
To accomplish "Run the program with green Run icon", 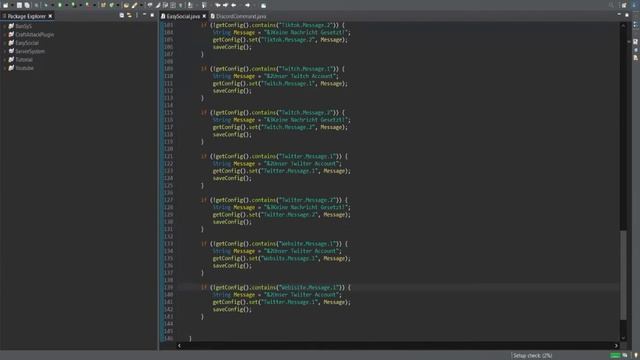I will click(x=60, y=5).
